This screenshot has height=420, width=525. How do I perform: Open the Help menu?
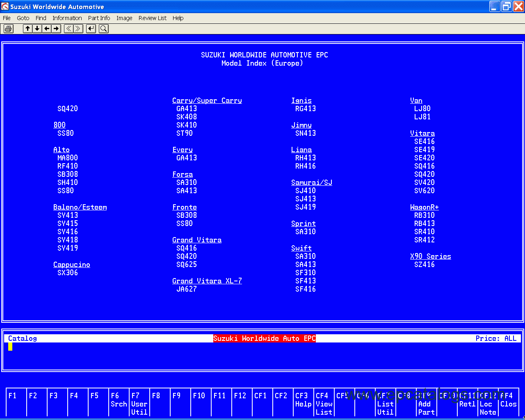pos(178,18)
